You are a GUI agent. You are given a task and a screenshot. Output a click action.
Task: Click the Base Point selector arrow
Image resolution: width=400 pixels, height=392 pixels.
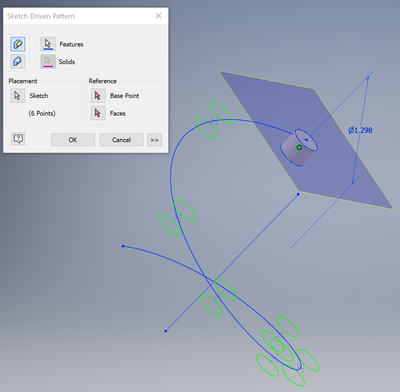point(98,96)
